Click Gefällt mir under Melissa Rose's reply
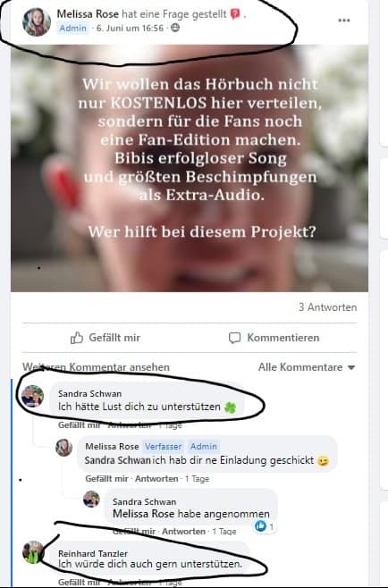388x588 pixels. click(106, 478)
